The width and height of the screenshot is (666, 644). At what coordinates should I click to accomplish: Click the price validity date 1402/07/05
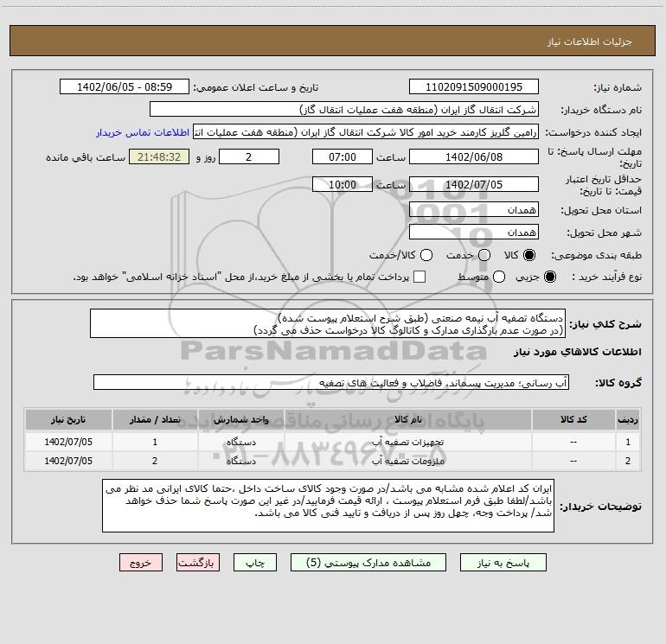[474, 184]
